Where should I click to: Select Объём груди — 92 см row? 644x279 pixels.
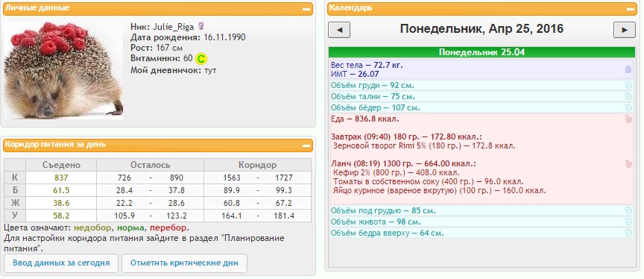point(482,86)
